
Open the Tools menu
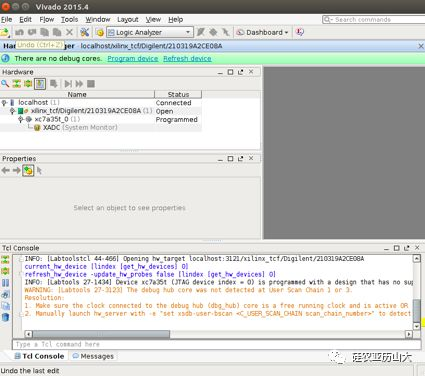tap(69, 20)
